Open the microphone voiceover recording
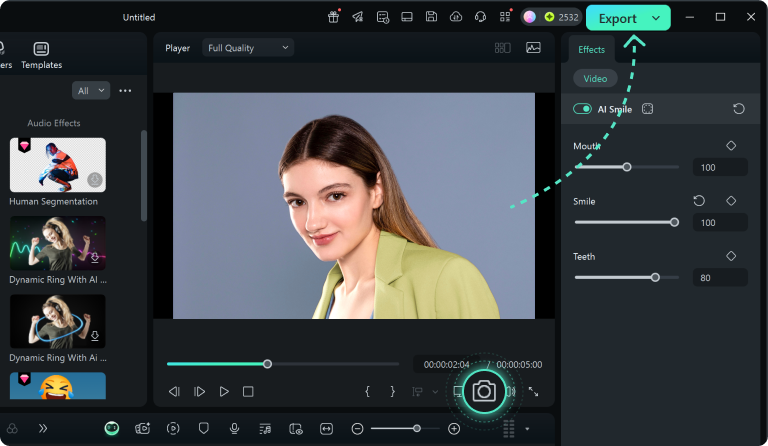 (235, 428)
